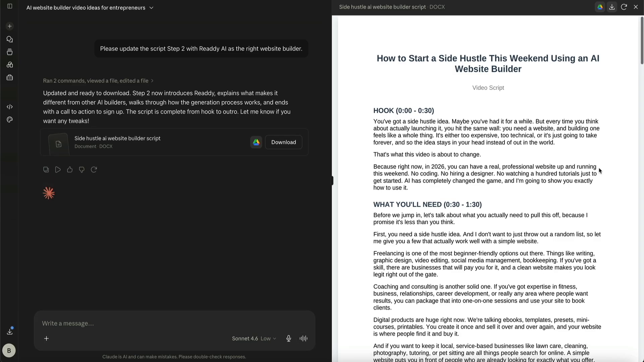Give the response a thumbs down

point(82,170)
